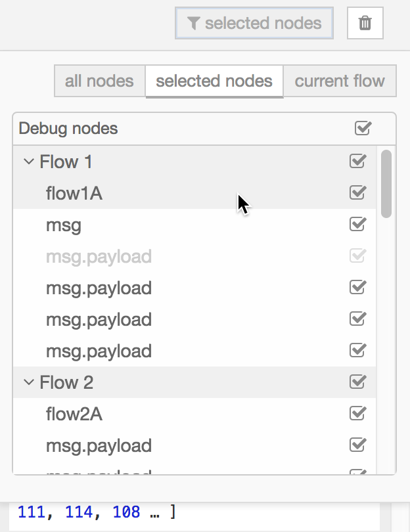410x532 pixels.
Task: Toggle the Debug nodes master checkbox
Action: point(363,128)
